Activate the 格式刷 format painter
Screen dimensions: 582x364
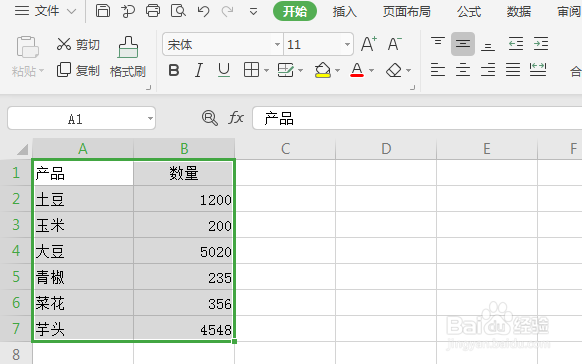[x=128, y=57]
